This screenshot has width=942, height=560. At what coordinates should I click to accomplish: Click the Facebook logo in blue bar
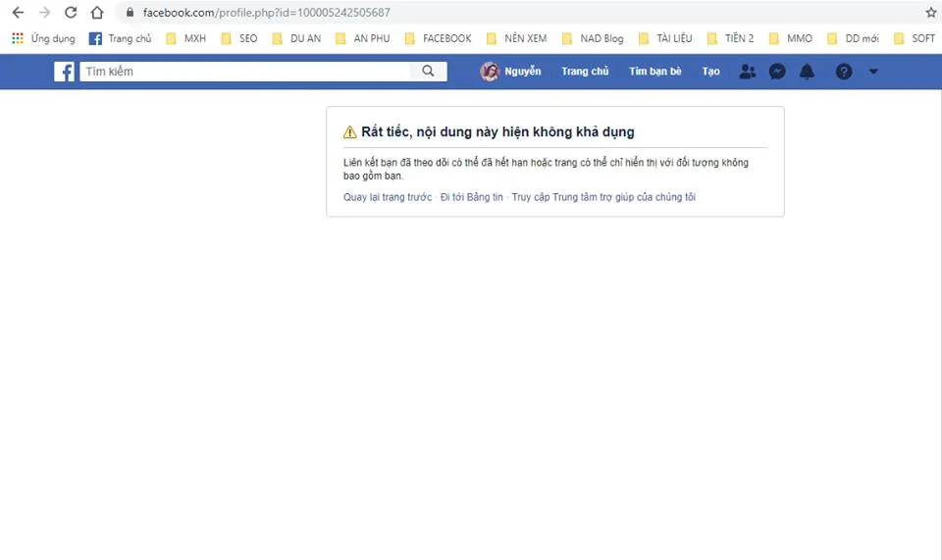pos(65,72)
